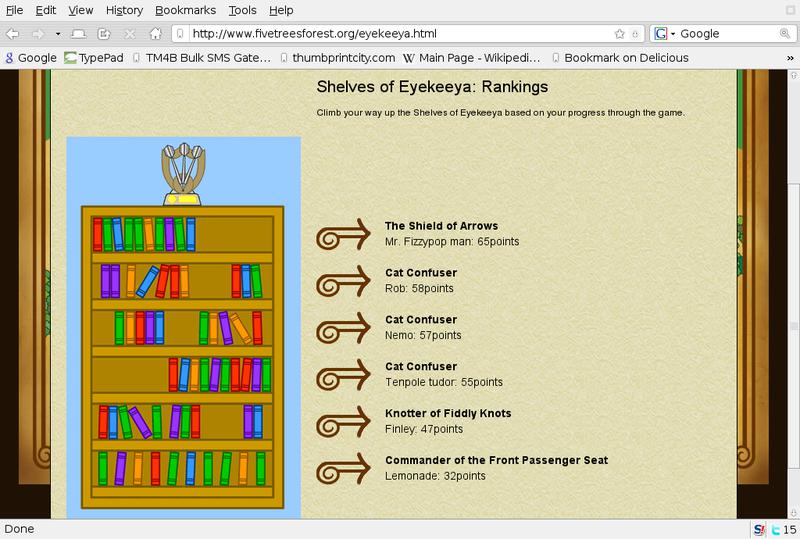Open the TypePad bookmark
This screenshot has height=539, width=800.
94,58
